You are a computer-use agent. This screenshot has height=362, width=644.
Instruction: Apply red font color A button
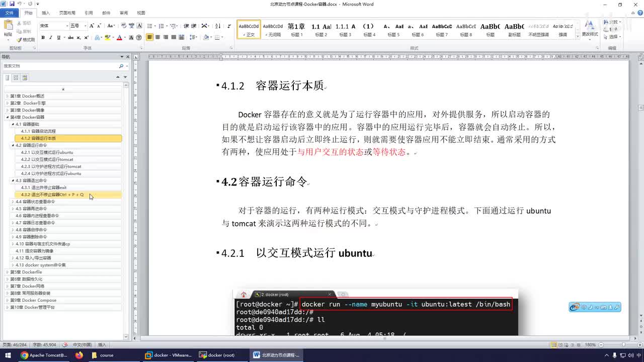pyautogui.click(x=119, y=37)
